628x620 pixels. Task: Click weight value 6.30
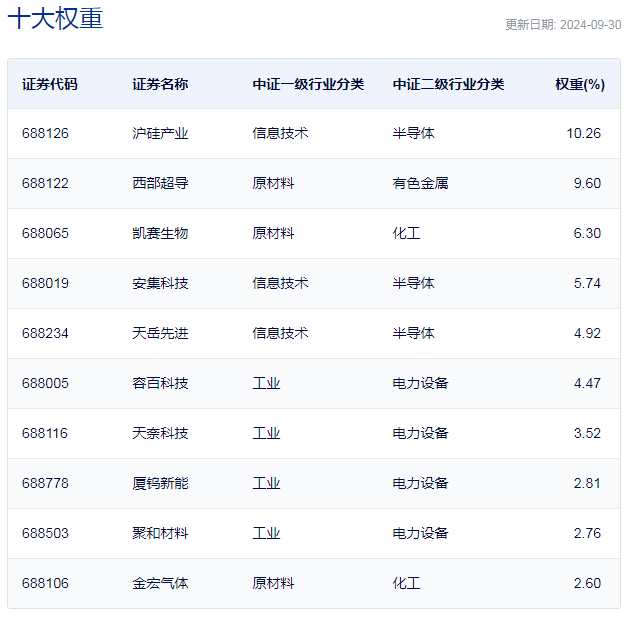pyautogui.click(x=587, y=233)
